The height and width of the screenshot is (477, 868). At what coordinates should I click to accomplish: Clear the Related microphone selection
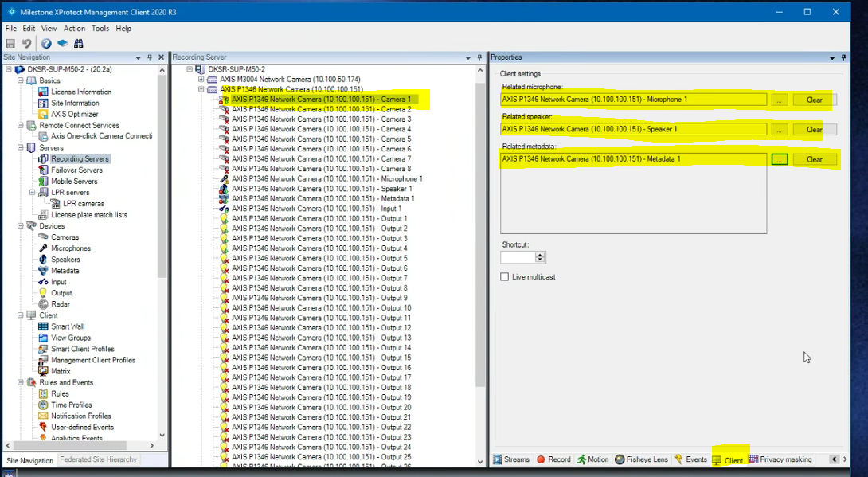pyautogui.click(x=814, y=99)
